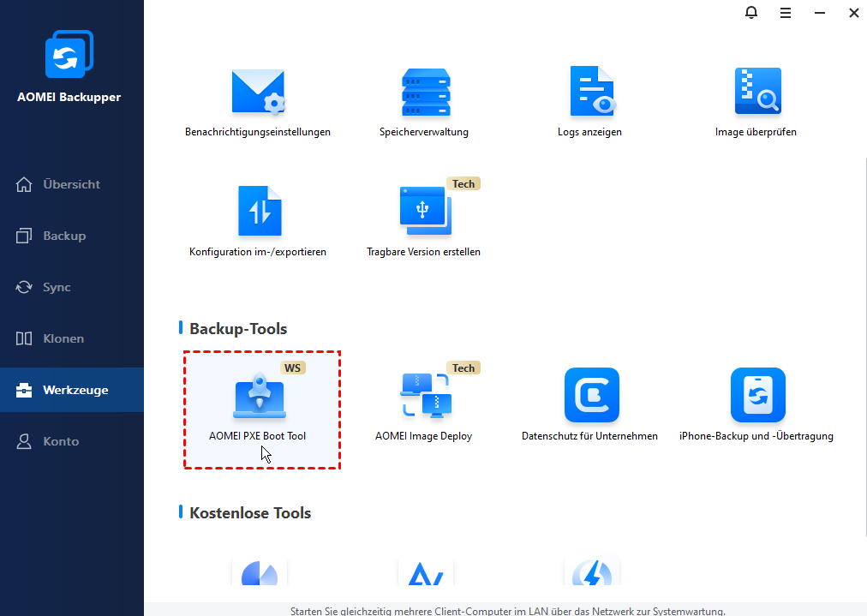This screenshot has height=616, width=867.
Task: Click the Datenschutz für Unternehmen label
Action: (589, 436)
